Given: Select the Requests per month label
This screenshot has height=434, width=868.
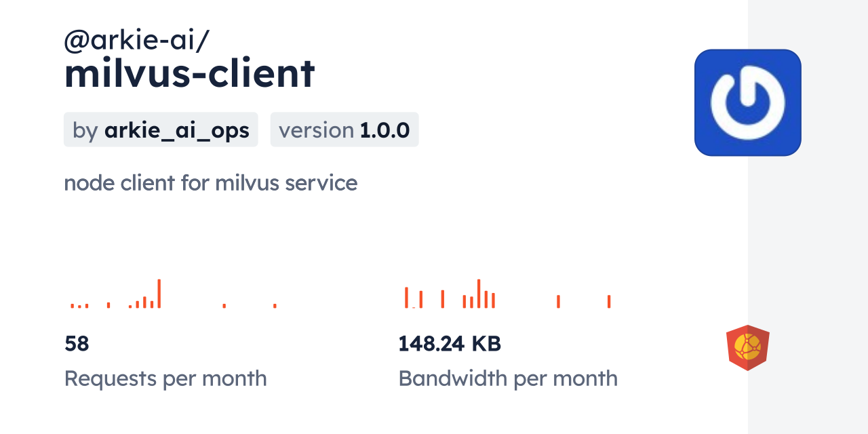Looking at the screenshot, I should point(165,378).
